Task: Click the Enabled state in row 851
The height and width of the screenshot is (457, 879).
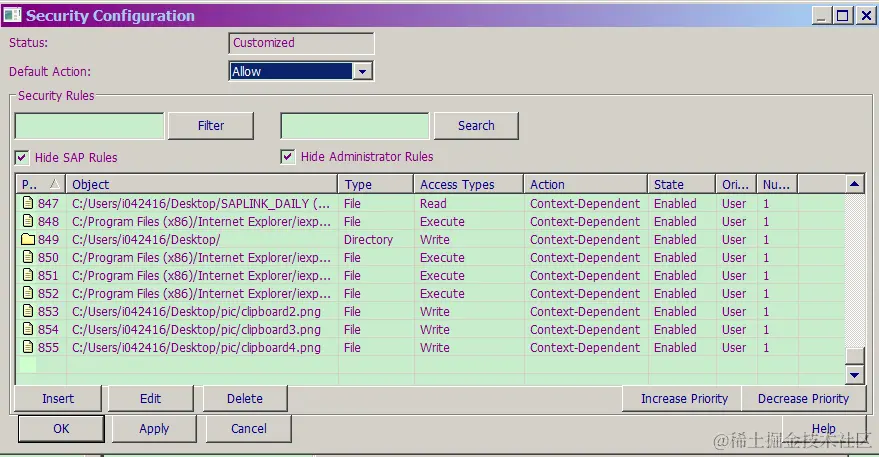Action: point(675,275)
